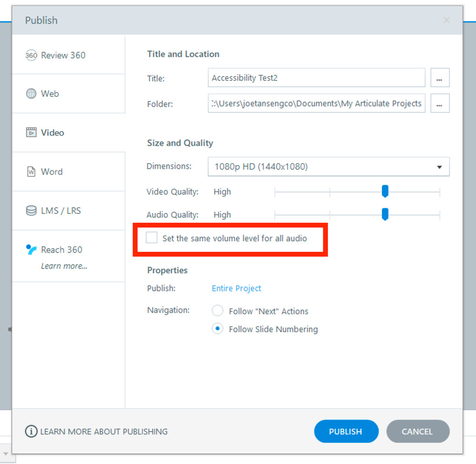This screenshot has width=476, height=464.
Task: Select Follow Slide Numbering radio button
Action: point(217,329)
